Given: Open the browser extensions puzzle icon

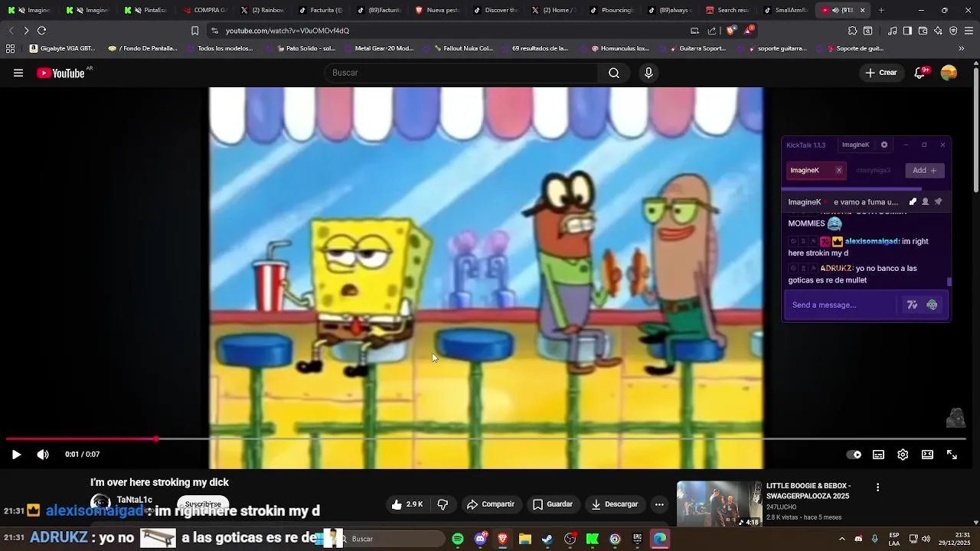Looking at the screenshot, I should [x=852, y=31].
